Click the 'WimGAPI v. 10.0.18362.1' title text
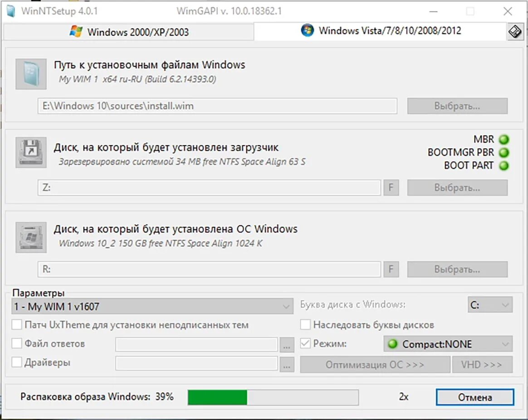This screenshot has height=420, width=528. coord(229,11)
